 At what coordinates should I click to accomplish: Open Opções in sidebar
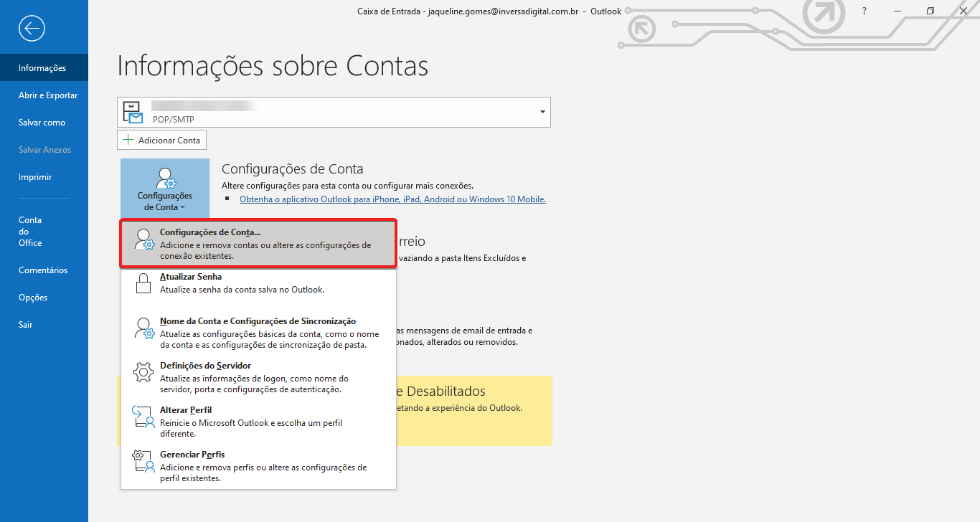point(44,298)
